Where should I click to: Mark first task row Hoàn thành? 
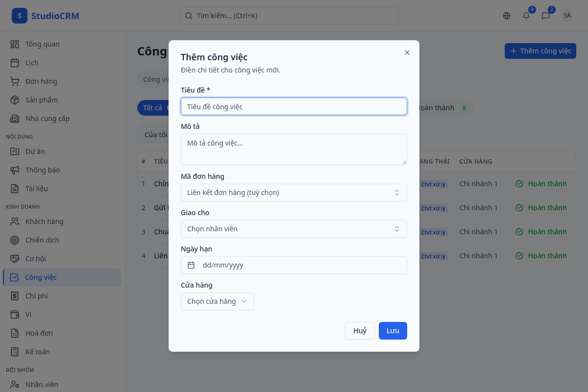click(x=541, y=184)
